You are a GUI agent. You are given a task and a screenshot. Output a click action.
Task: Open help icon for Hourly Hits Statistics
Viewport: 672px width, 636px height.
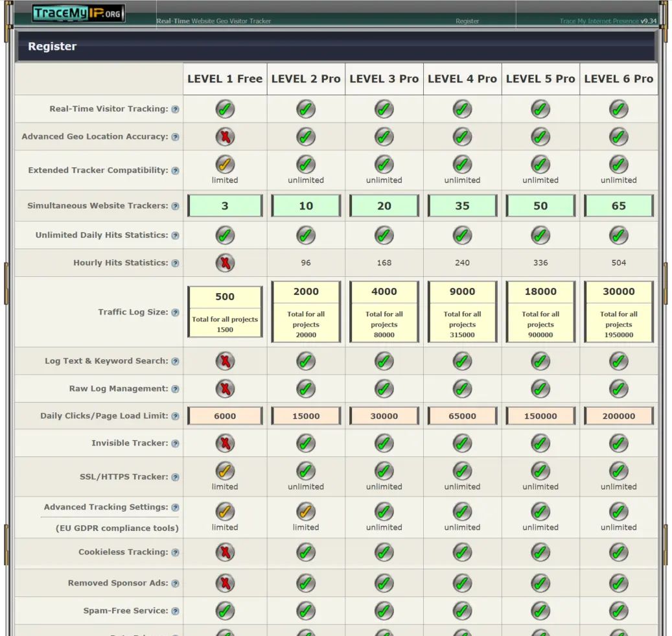pos(175,263)
